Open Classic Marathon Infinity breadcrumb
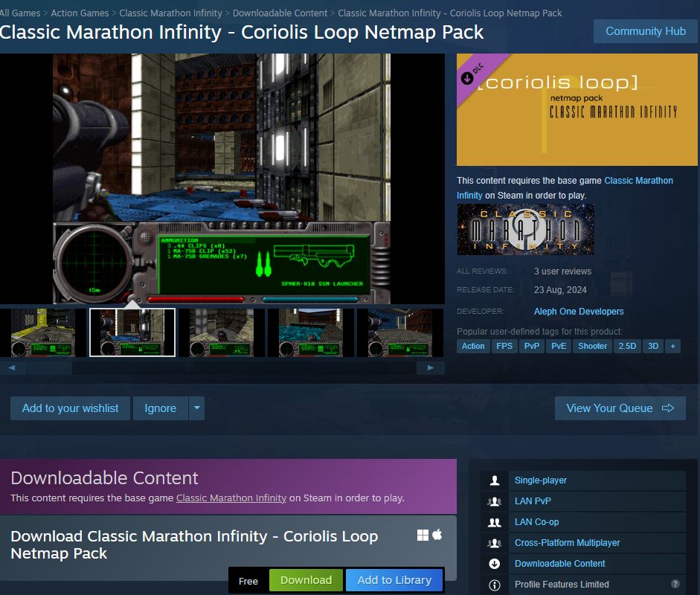Screen dimensions: 700x595 [170, 13]
